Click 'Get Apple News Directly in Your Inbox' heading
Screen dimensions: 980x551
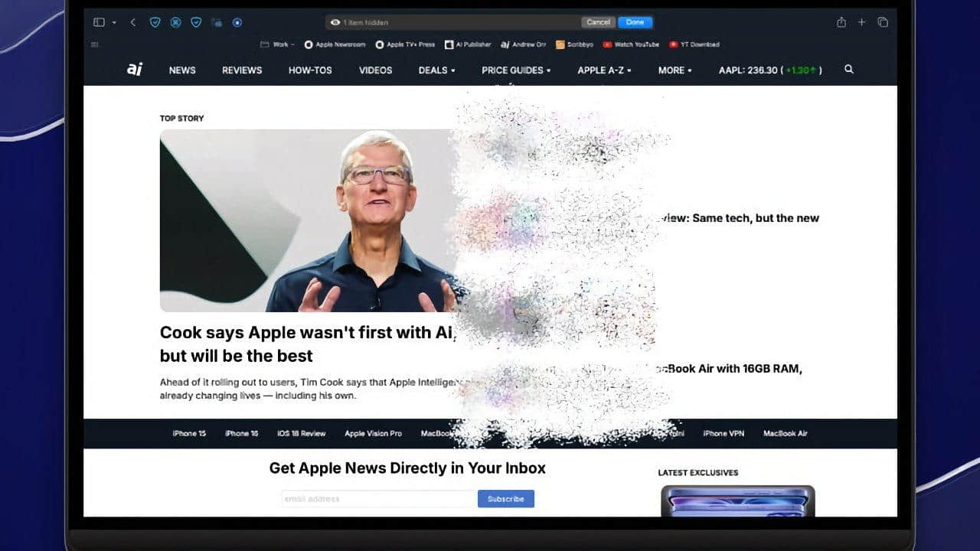click(407, 468)
